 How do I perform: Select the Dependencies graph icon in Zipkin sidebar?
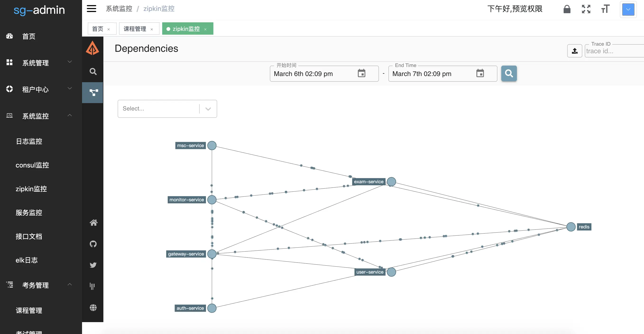point(93,92)
